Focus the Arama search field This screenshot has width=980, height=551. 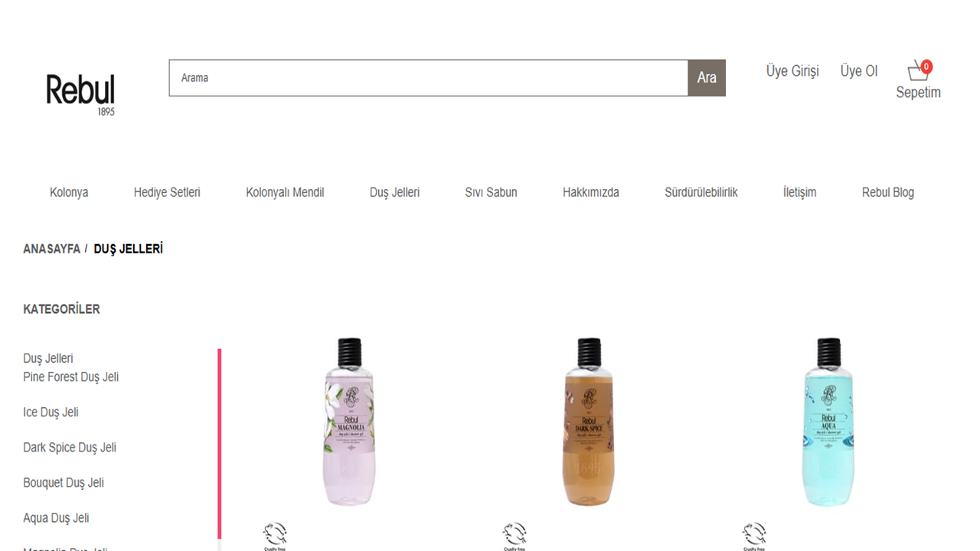click(429, 78)
